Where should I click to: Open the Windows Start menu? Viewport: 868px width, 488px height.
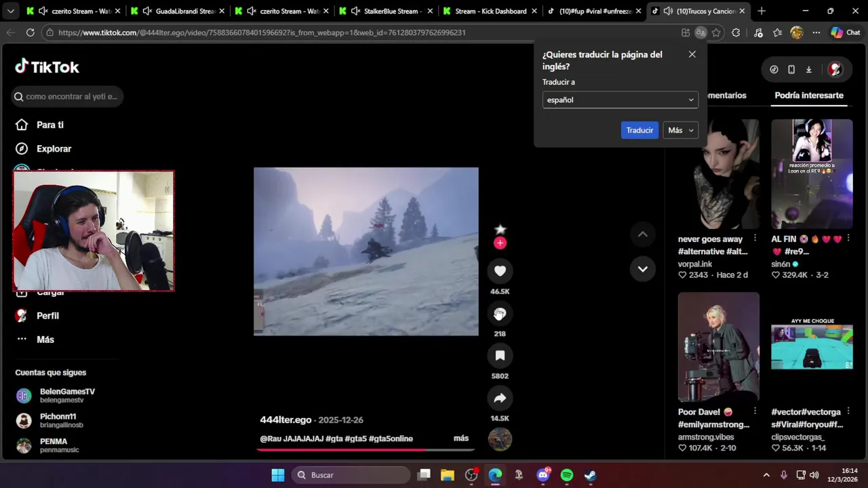[278, 475]
